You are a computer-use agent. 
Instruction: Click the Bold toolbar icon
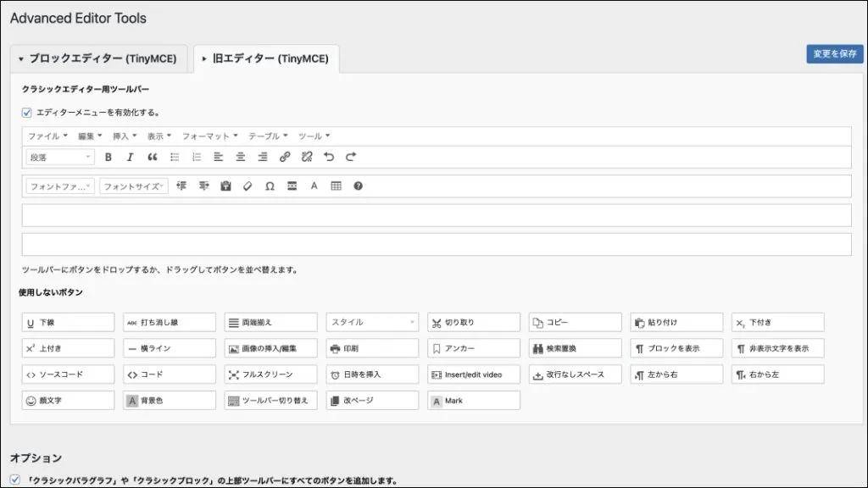coord(108,157)
